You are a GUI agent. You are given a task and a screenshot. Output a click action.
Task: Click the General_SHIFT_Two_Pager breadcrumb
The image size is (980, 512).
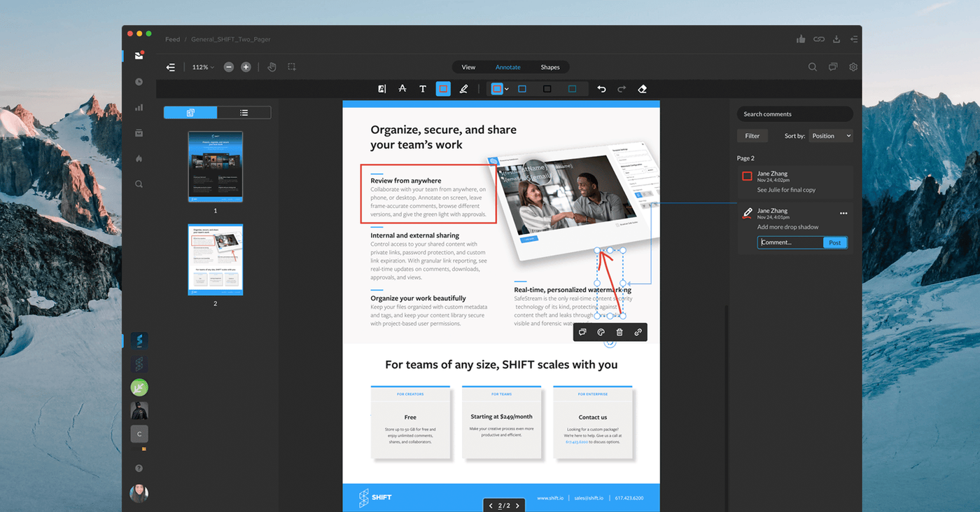[231, 39]
